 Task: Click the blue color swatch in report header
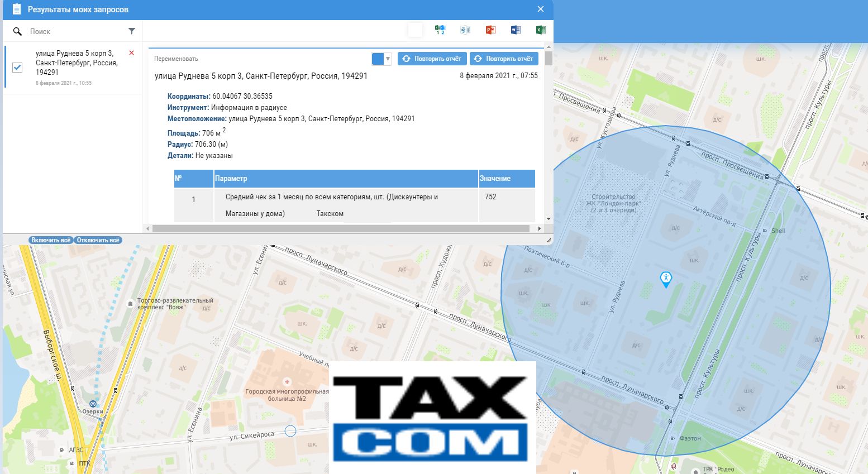378,59
